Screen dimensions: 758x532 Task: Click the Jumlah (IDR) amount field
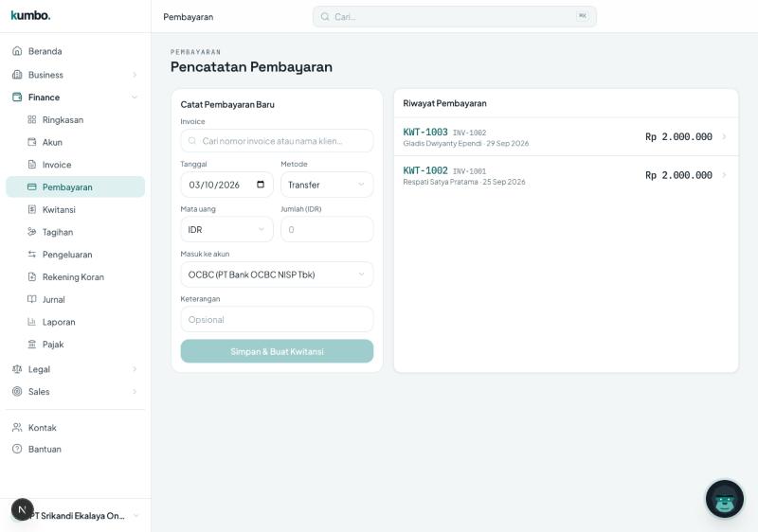tap(327, 229)
